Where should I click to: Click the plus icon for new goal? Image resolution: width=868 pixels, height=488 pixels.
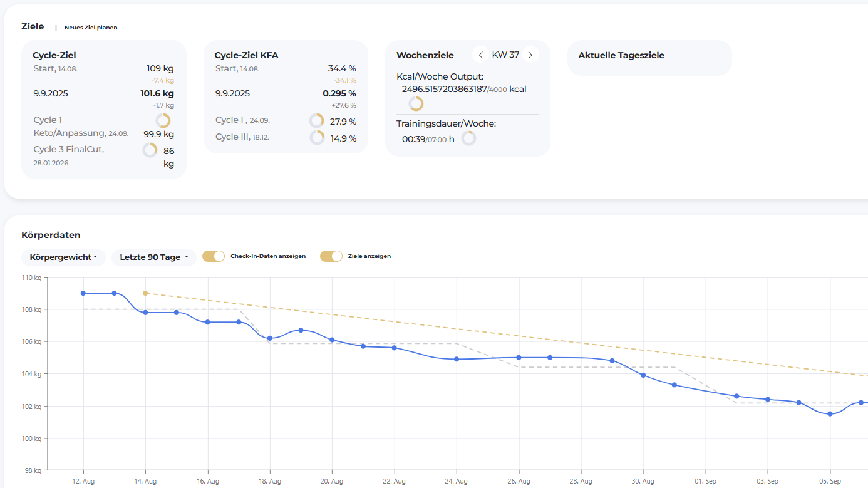coord(56,28)
